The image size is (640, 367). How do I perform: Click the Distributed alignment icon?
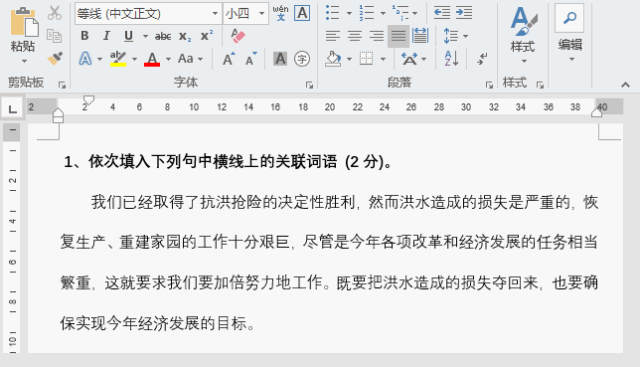[x=420, y=36]
